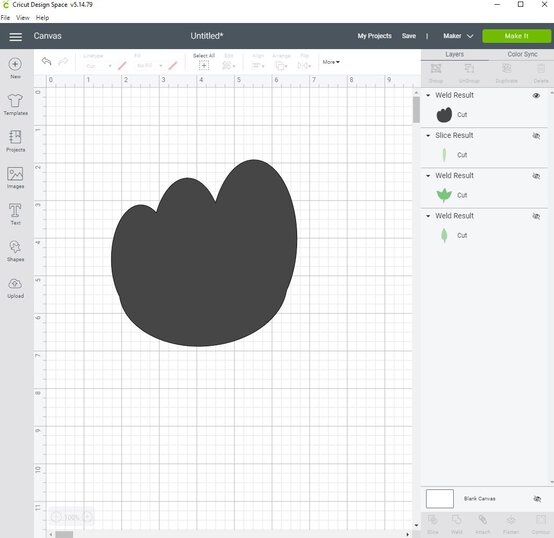This screenshot has width=554, height=538.
Task: Open the Images library
Action: [15, 178]
